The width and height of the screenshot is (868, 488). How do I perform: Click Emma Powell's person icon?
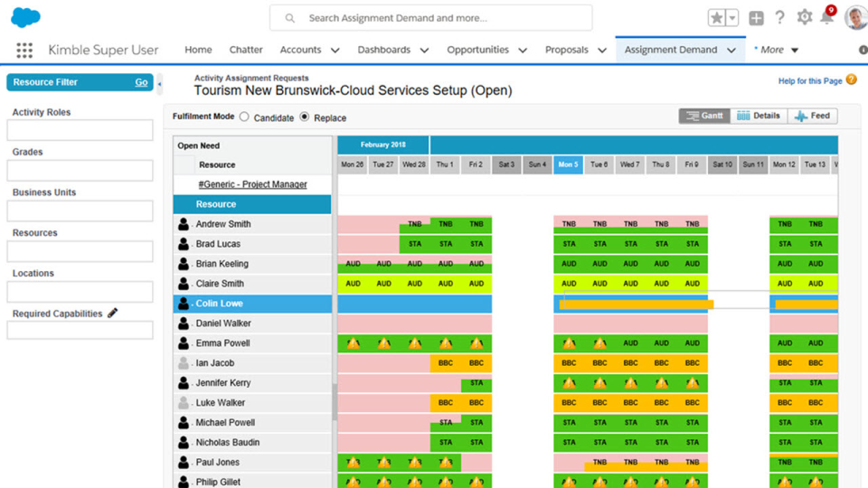[184, 343]
